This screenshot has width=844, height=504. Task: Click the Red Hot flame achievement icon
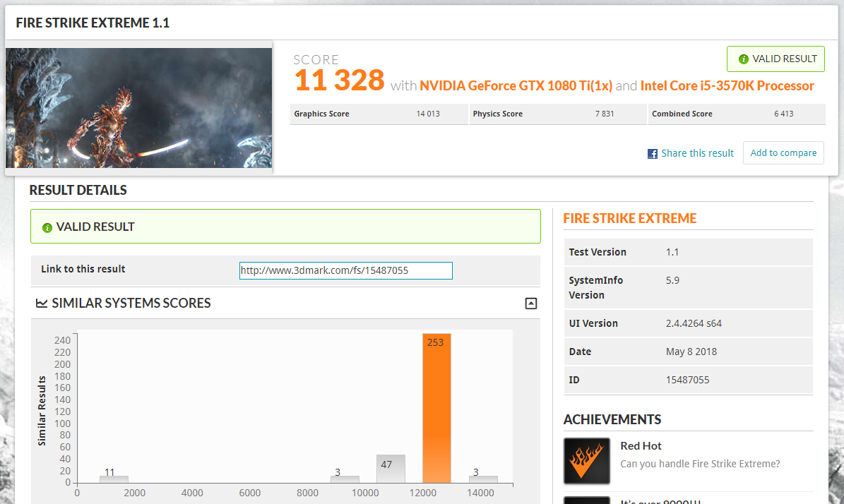point(586,460)
